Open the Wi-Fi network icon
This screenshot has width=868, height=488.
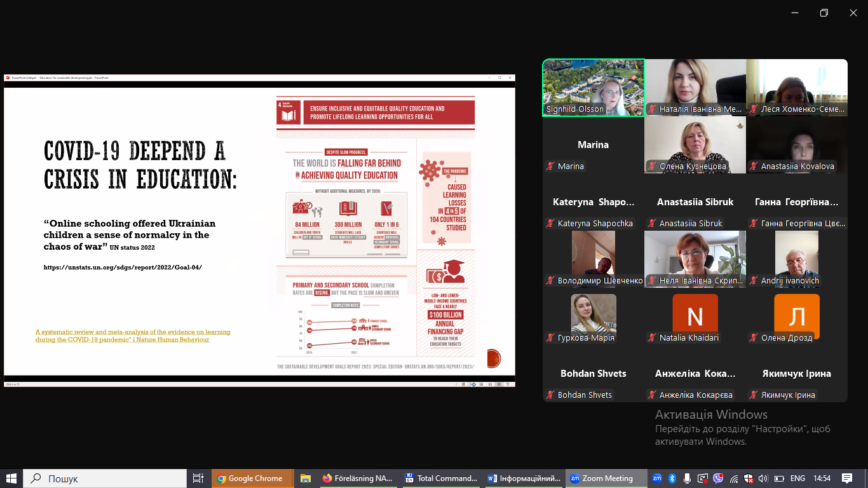734,478
